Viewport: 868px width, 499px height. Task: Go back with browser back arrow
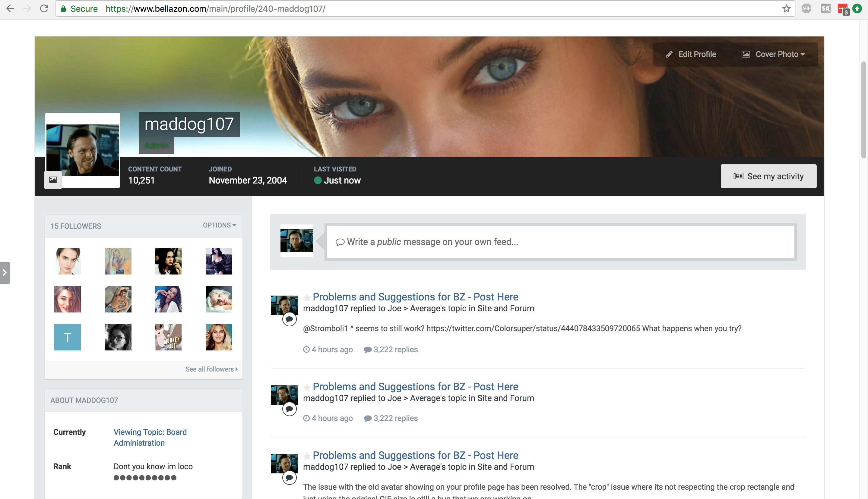pyautogui.click(x=10, y=8)
